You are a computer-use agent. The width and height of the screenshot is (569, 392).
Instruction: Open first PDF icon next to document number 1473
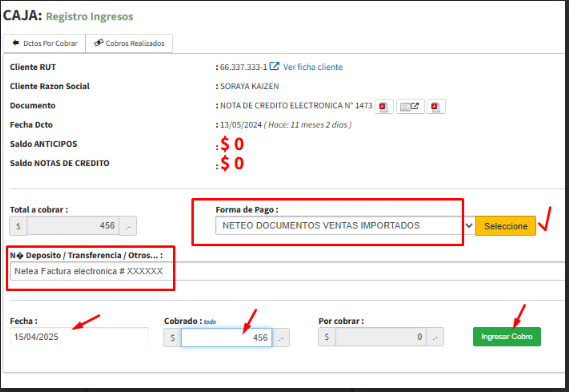coord(384,106)
